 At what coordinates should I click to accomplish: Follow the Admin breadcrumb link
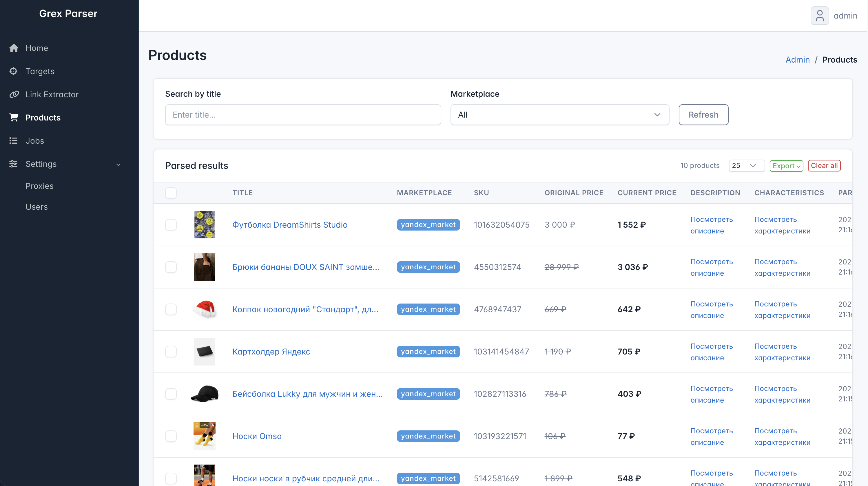797,60
